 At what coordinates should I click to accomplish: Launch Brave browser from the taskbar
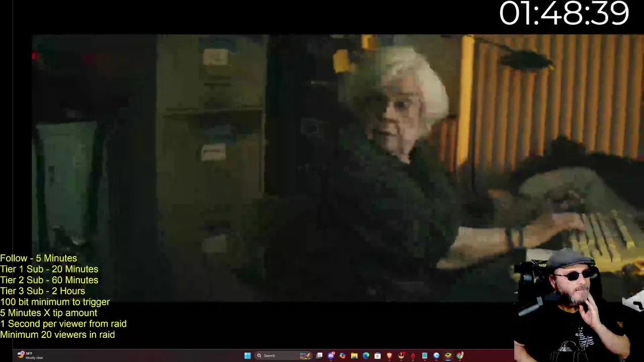389,355
